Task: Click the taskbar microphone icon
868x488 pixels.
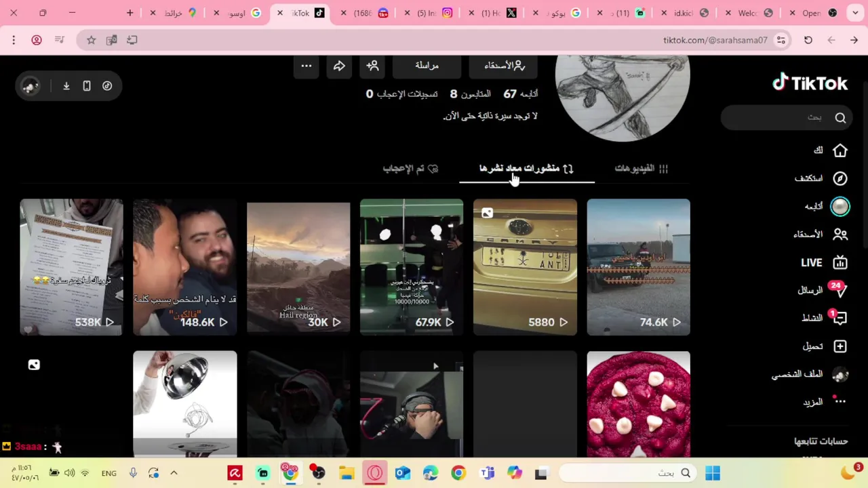Action: click(x=133, y=473)
